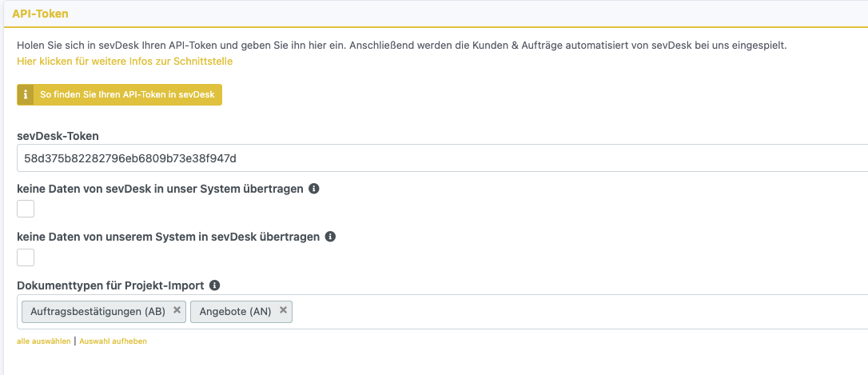Click info icon next to Dokumenttypen für Projekt-Import
This screenshot has width=868, height=375.
click(x=214, y=285)
